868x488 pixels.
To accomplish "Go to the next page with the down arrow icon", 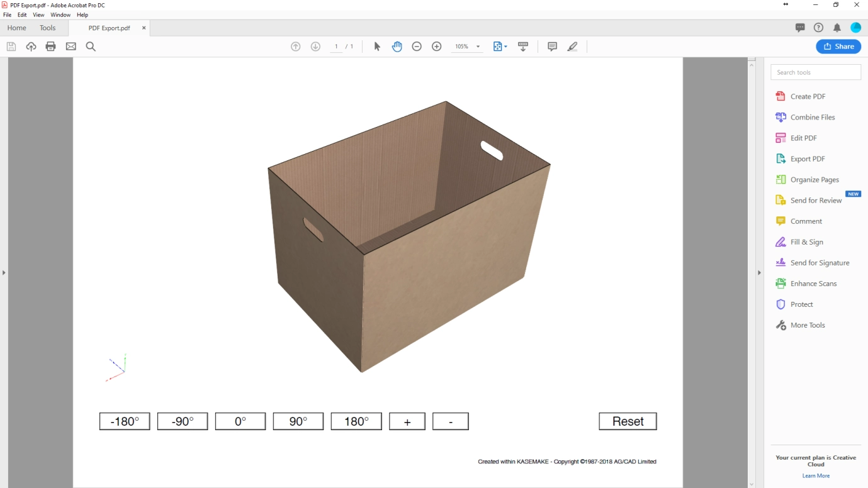I will pyautogui.click(x=316, y=47).
